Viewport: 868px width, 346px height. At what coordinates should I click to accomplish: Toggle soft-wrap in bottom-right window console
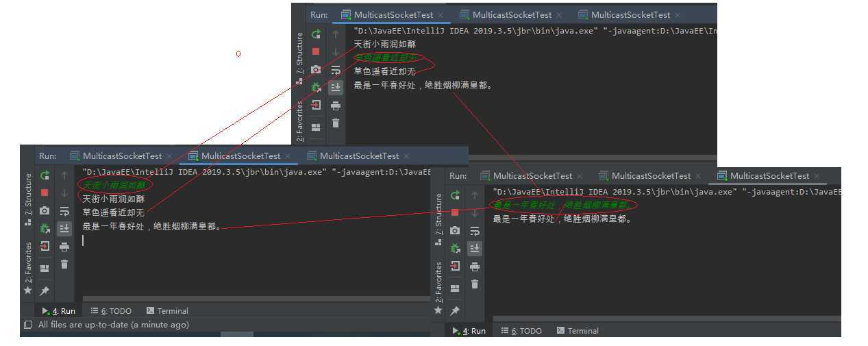click(475, 231)
